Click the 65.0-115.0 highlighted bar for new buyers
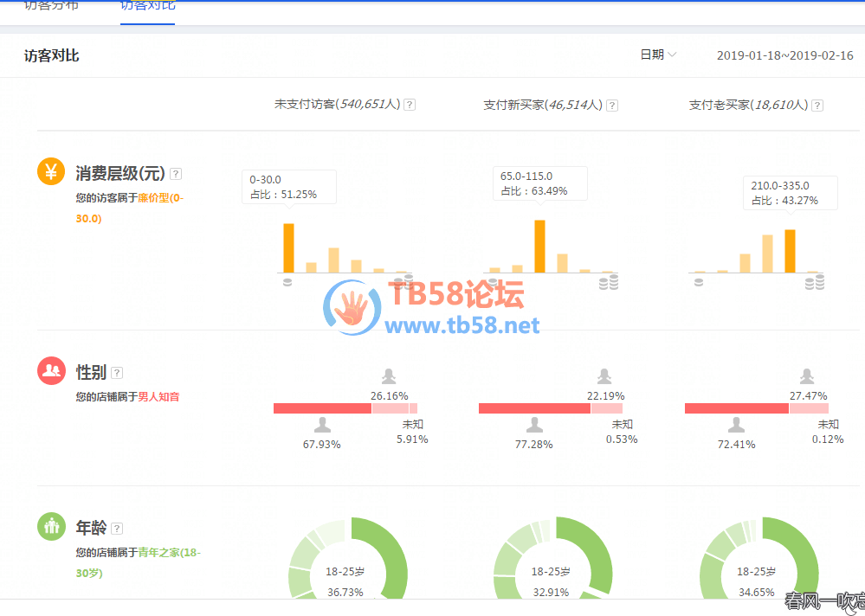Image resolution: width=865 pixels, height=616 pixels. [539, 247]
